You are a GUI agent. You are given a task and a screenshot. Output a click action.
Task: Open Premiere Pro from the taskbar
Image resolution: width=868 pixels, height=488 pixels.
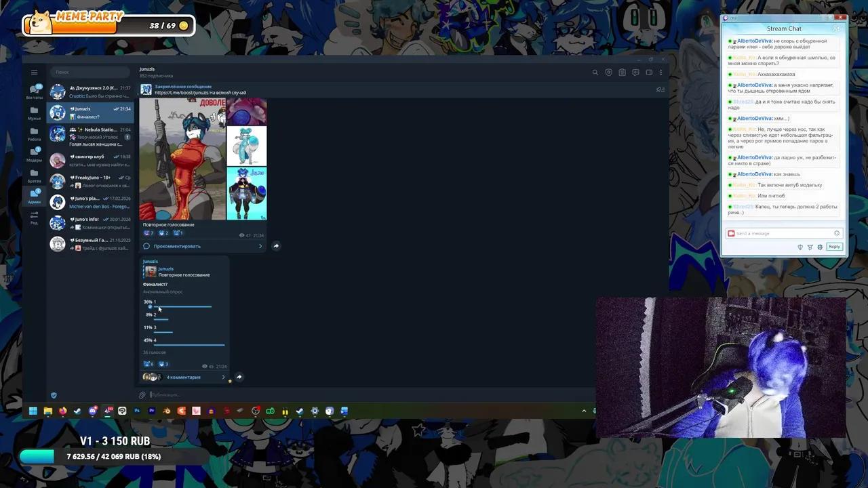click(x=152, y=411)
